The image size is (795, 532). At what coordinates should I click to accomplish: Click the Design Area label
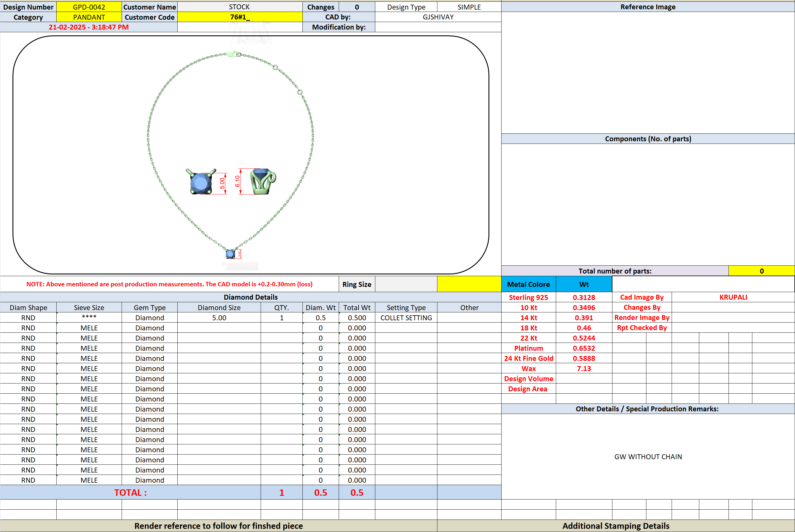(529, 389)
